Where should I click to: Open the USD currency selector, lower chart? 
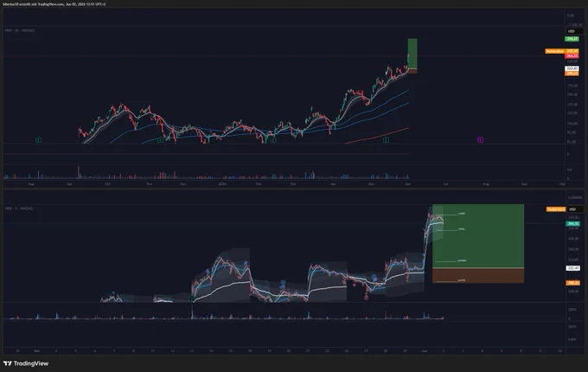pos(574,209)
